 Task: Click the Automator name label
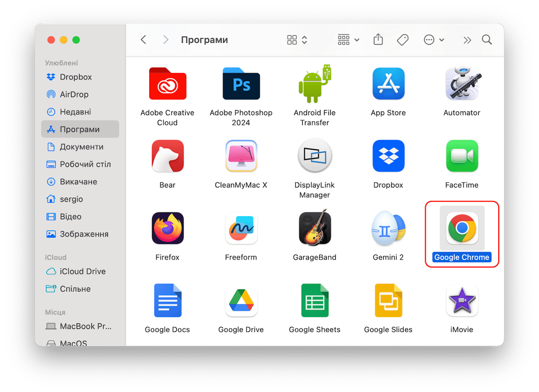[x=462, y=113]
